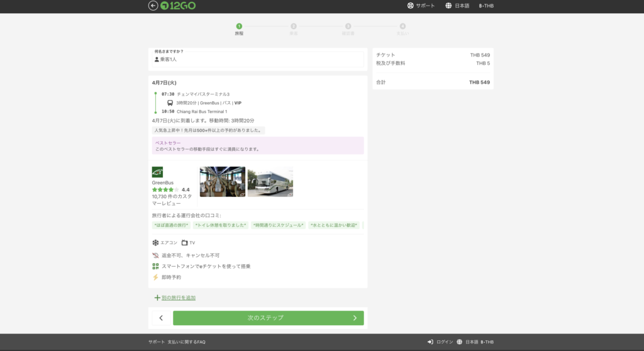Click the QR e-ticket icon
Screen dimensions: 644x351
pos(155,266)
